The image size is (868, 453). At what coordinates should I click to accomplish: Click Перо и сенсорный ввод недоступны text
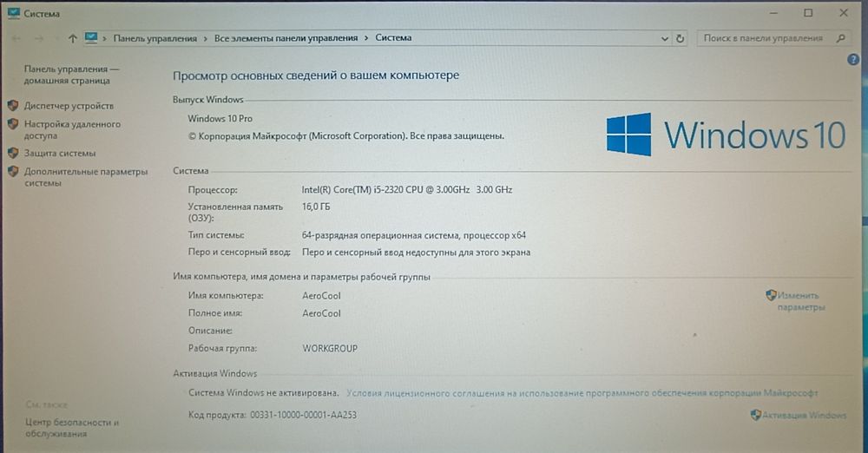click(417, 252)
